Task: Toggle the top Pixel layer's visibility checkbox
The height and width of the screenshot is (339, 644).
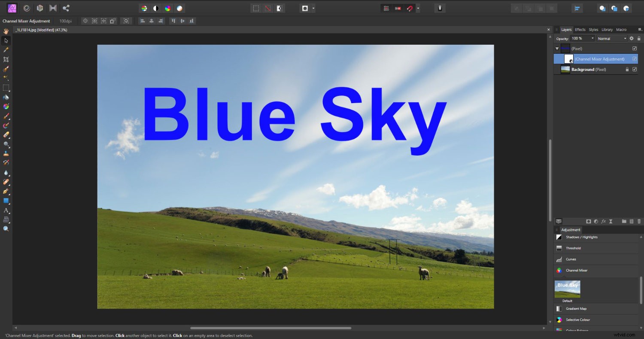Action: (x=635, y=48)
